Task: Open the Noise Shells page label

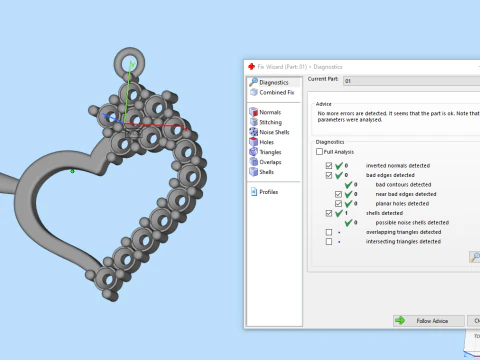Action: 274,132
